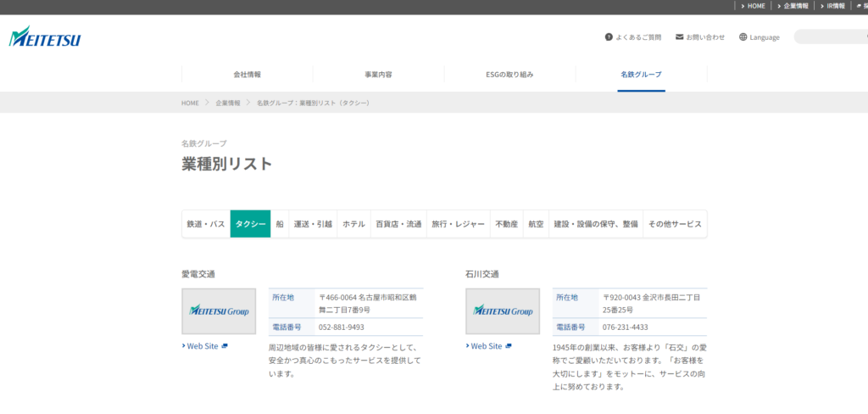
Task: Click the Meitetsu logo in header
Action: (x=44, y=37)
